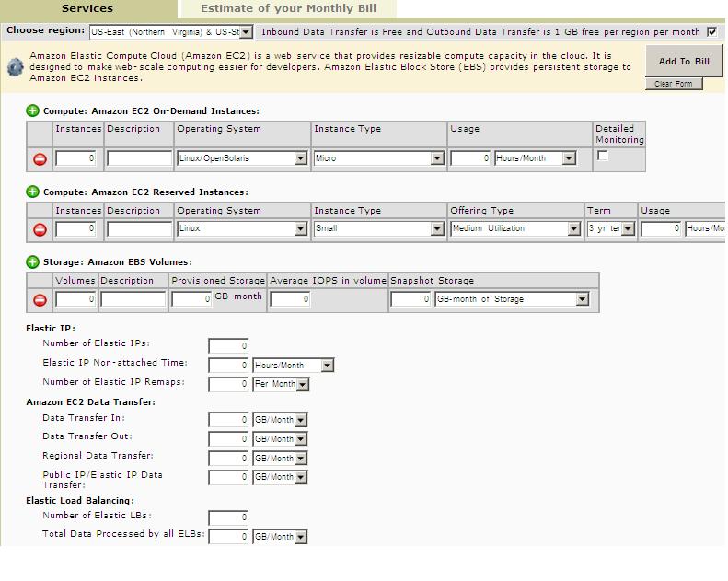Viewport: 728px width, 581px height.
Task: Click the Elastic IP heading
Action: coord(51,329)
